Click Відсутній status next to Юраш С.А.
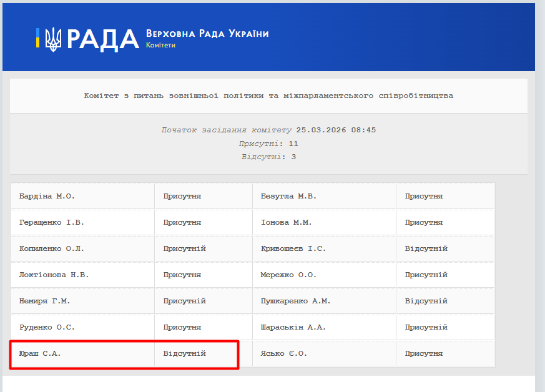Screen dimensions: 545x392 [204, 354]
